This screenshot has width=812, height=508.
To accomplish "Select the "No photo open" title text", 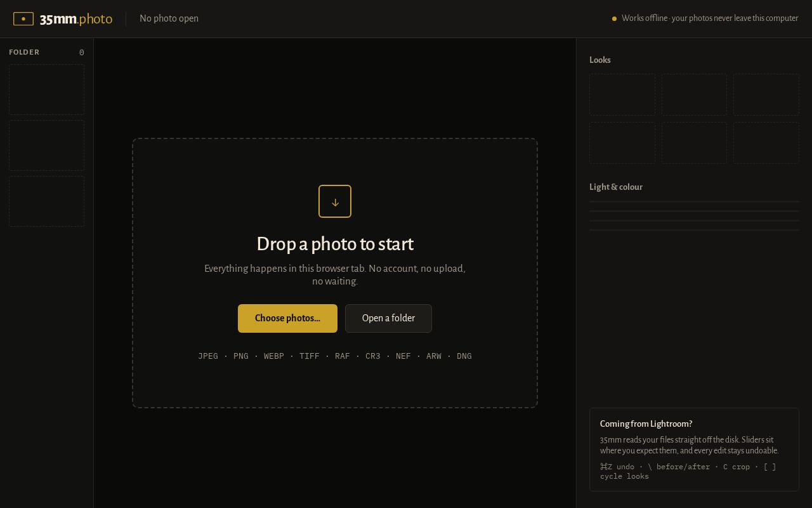I will (169, 18).
